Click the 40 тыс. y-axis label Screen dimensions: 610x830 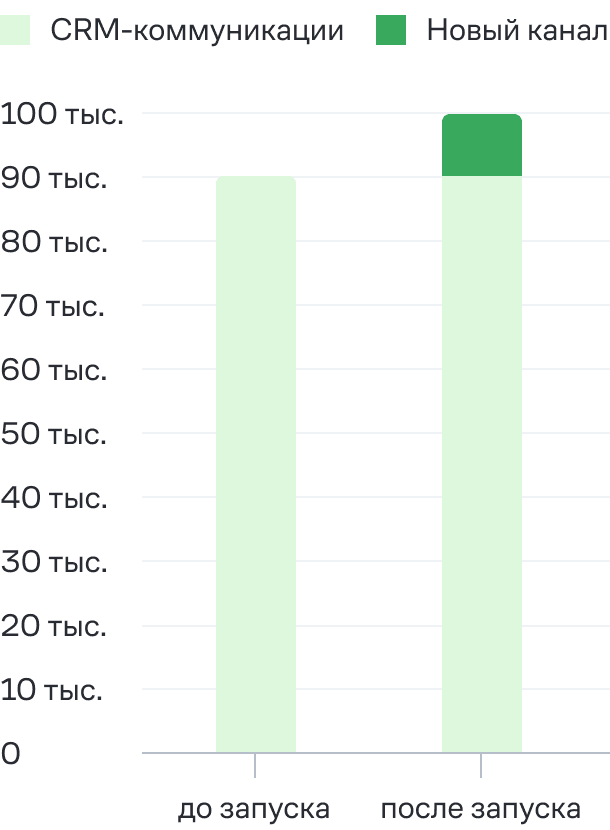tap(53, 498)
